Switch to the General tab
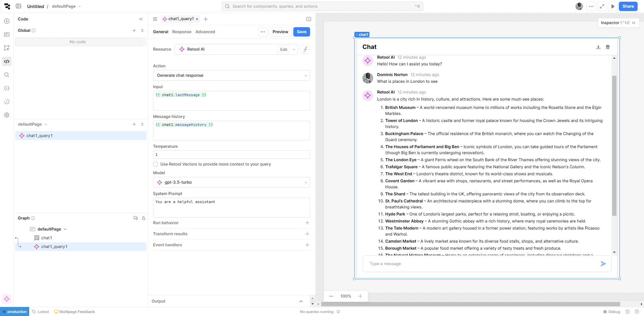The width and height of the screenshot is (644, 316). [x=160, y=32]
